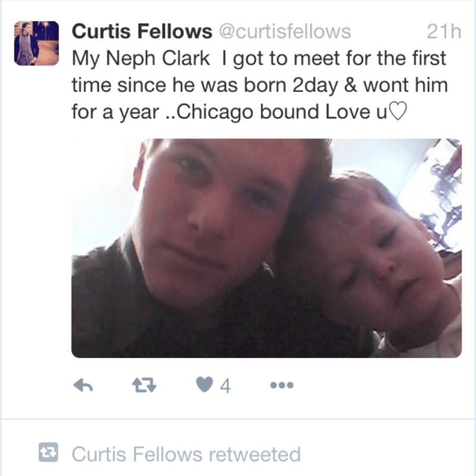Click the 'My Neph Clark' tweet text
The image size is (476, 476).
pyautogui.click(x=140, y=58)
